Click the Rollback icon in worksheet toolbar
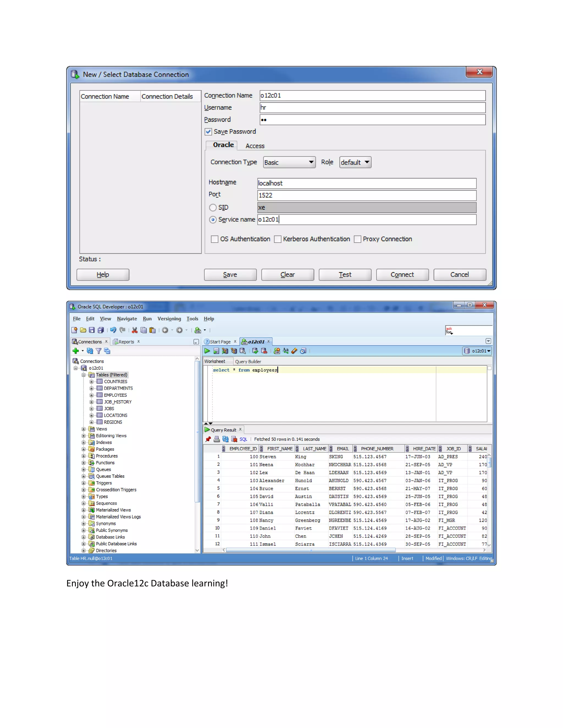 (x=264, y=351)
